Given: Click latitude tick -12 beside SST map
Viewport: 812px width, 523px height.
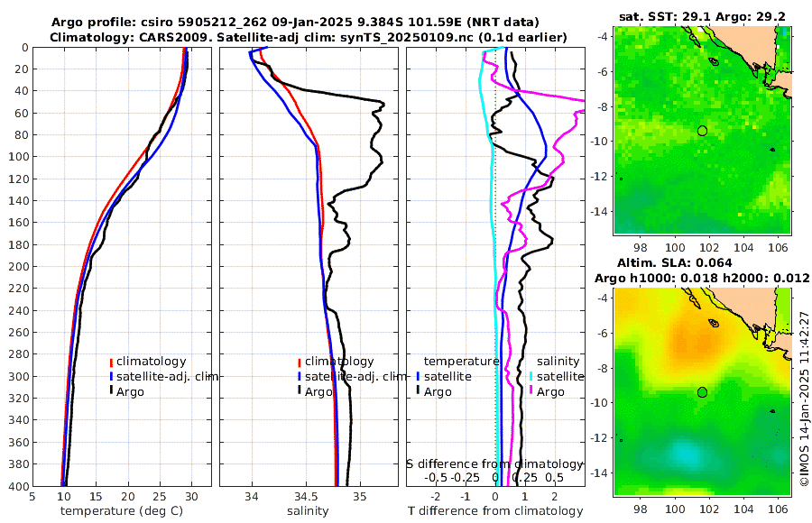Looking at the screenshot, I should (601, 177).
